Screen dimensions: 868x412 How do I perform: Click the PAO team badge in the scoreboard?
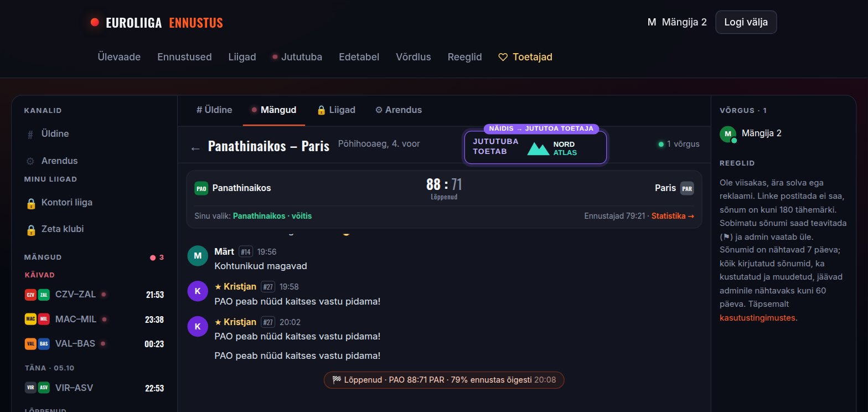click(x=201, y=188)
